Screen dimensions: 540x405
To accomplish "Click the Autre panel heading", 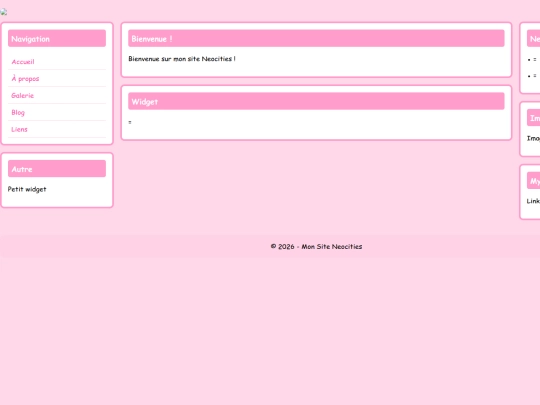I will (57, 168).
